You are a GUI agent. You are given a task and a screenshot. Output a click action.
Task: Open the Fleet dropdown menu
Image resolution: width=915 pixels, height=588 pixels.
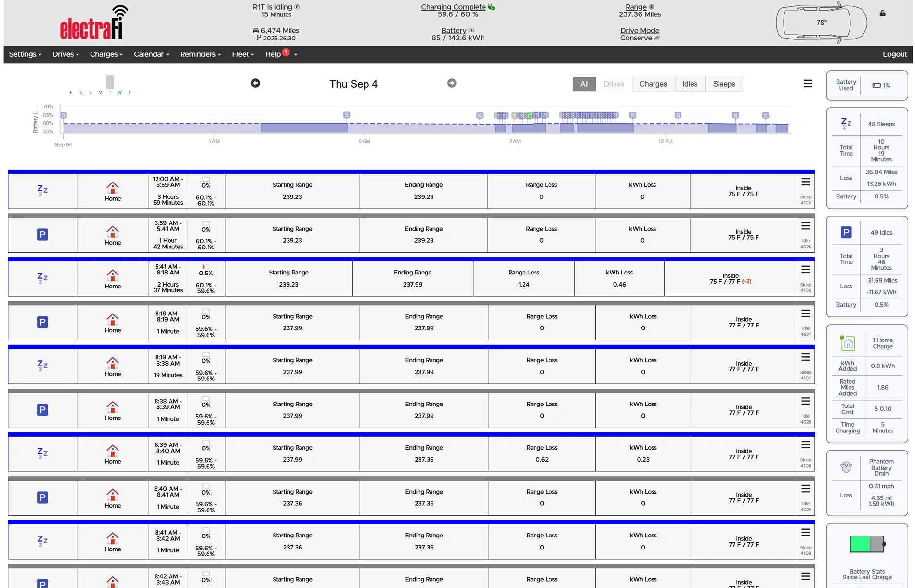click(x=243, y=54)
